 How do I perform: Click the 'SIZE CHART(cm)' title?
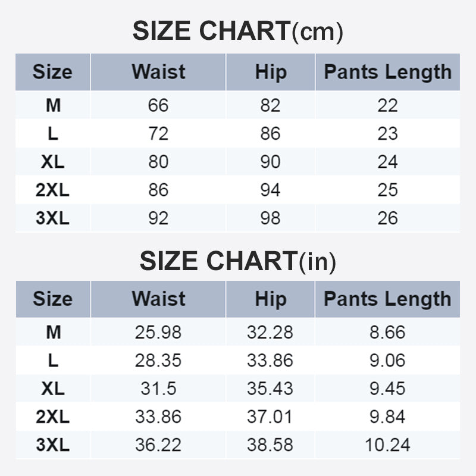tap(237, 32)
